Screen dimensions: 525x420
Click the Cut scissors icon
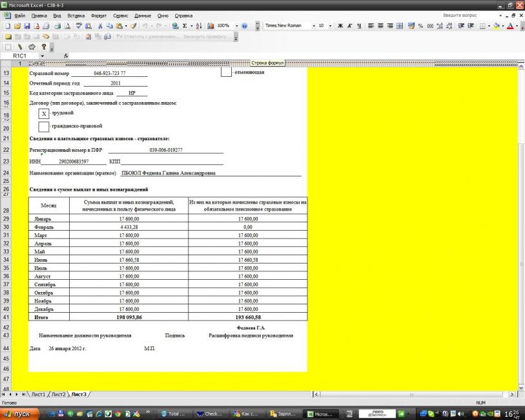tap(101, 26)
